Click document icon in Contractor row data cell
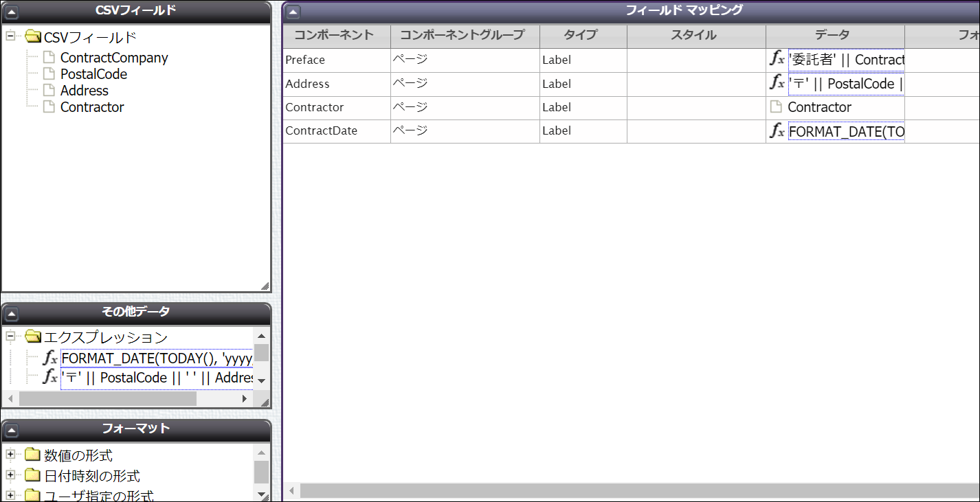The image size is (980, 502). tap(777, 107)
